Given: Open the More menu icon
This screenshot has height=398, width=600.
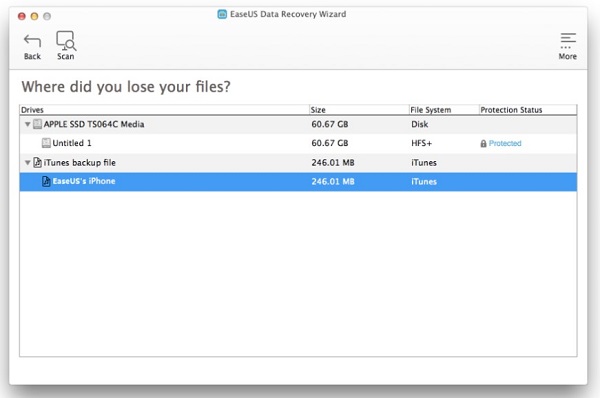Looking at the screenshot, I should pos(568,41).
